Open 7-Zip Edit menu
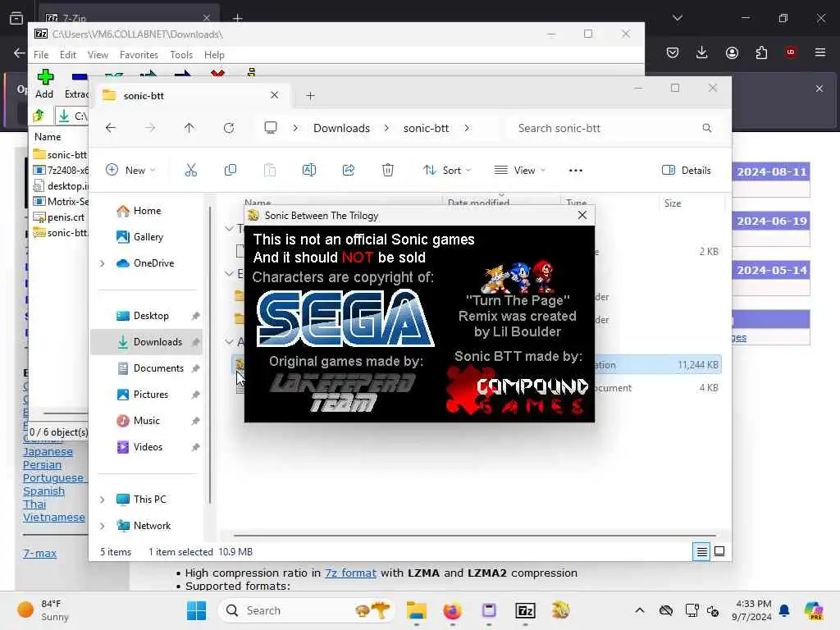Image resolution: width=840 pixels, height=630 pixels. [67, 55]
